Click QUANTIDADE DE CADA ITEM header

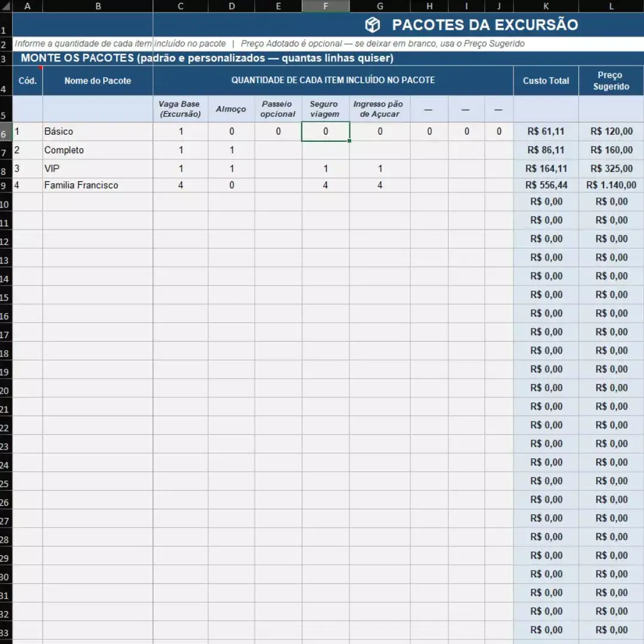click(x=333, y=80)
